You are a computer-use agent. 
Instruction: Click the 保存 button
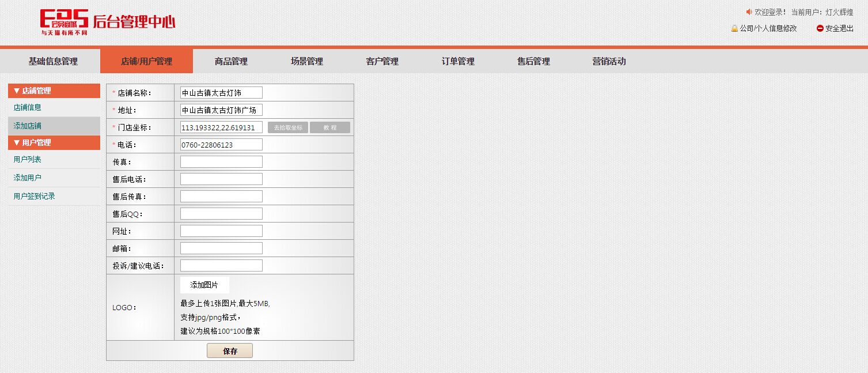pyautogui.click(x=230, y=351)
